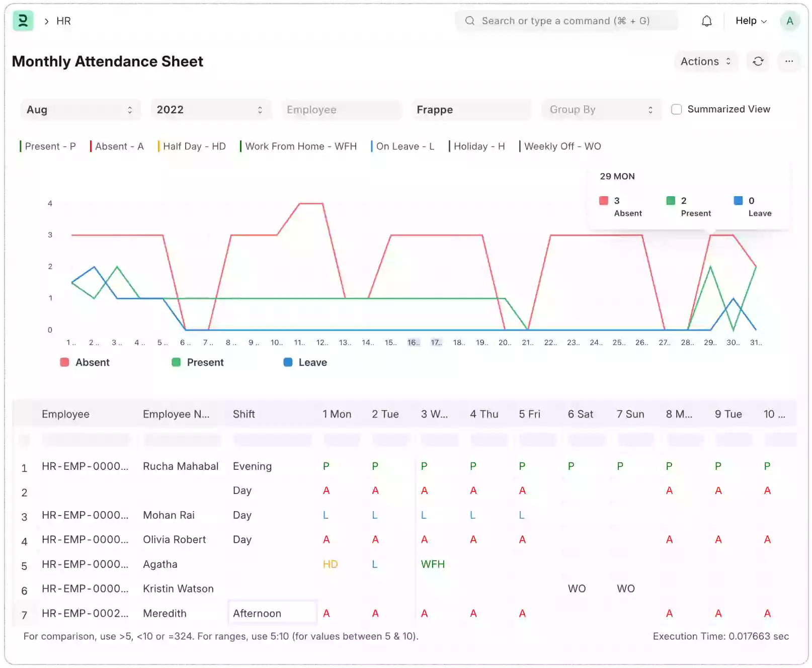This screenshot has height=668, width=812.
Task: Open the more-options ellipsis menu
Action: [x=789, y=61]
